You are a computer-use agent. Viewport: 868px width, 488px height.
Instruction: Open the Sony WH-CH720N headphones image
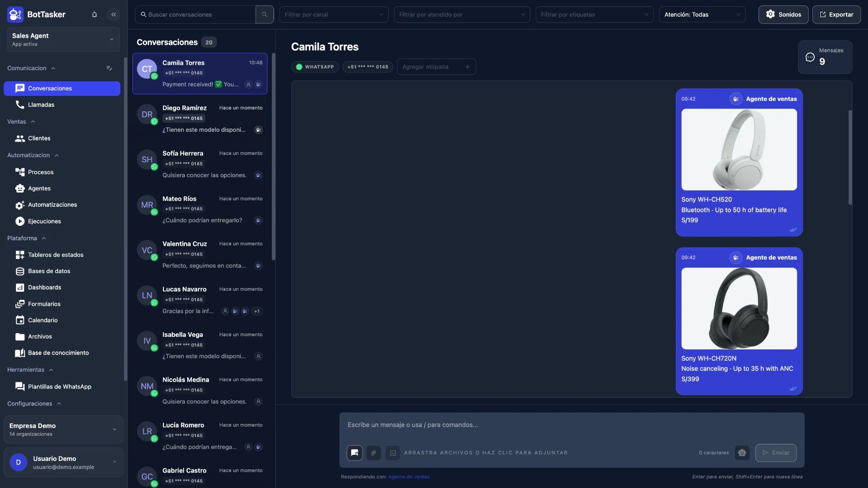[739, 309]
